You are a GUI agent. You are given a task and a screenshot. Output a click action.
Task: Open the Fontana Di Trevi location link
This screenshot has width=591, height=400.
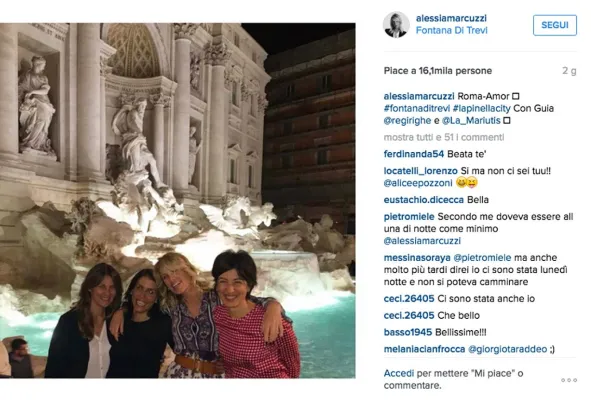point(452,31)
